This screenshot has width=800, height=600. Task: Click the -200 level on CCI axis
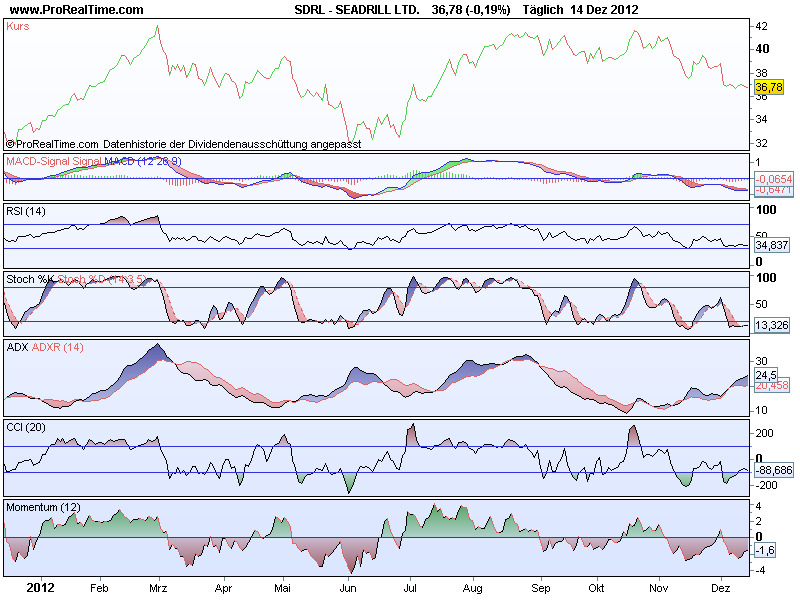766,485
